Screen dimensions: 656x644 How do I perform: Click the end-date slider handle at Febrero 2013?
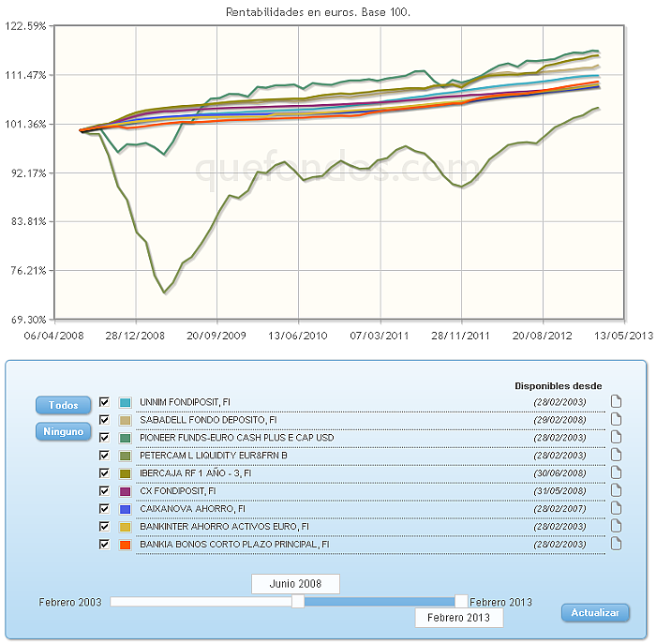tap(461, 602)
